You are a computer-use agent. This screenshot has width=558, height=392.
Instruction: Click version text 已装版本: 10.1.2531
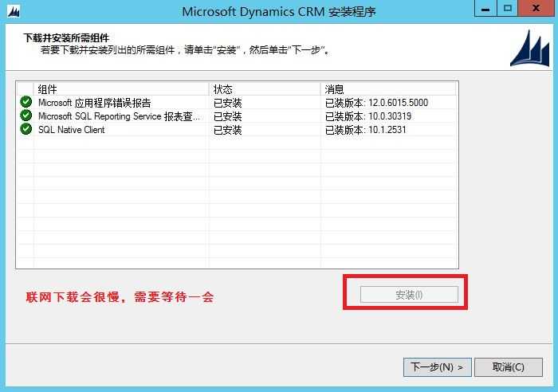365,130
